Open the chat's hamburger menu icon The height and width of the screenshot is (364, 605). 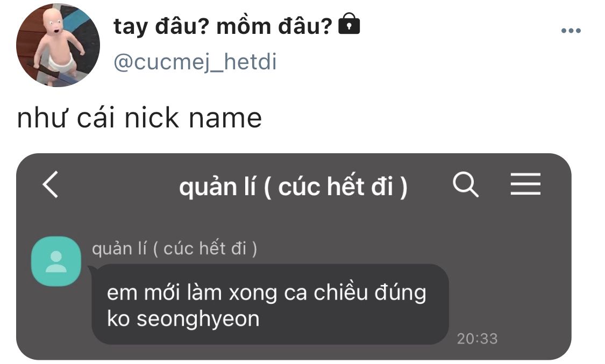(x=525, y=184)
